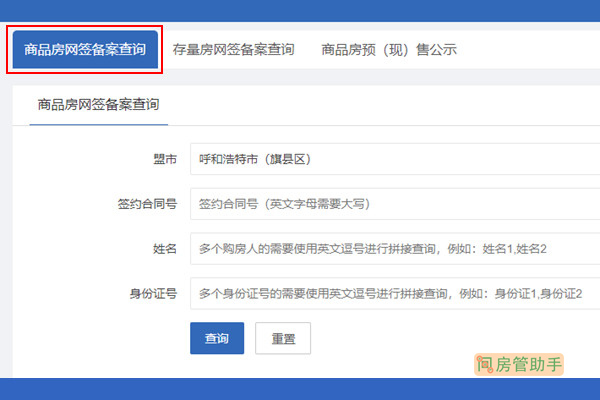Click into the 姓名 input field
The width and height of the screenshot is (600, 400).
point(395,249)
